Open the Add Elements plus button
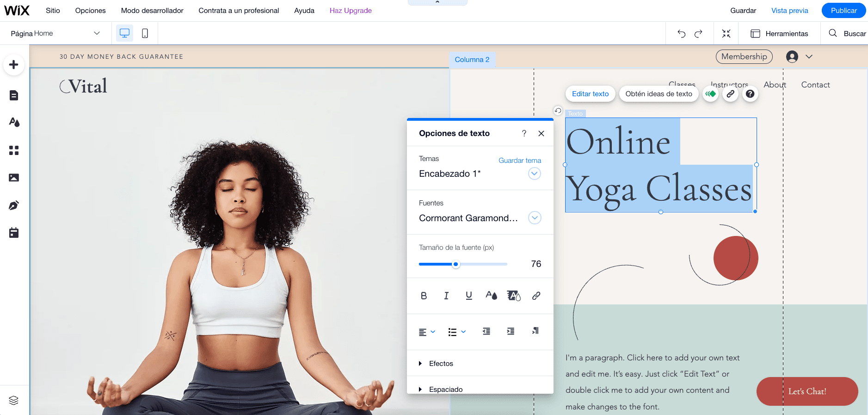 click(14, 65)
